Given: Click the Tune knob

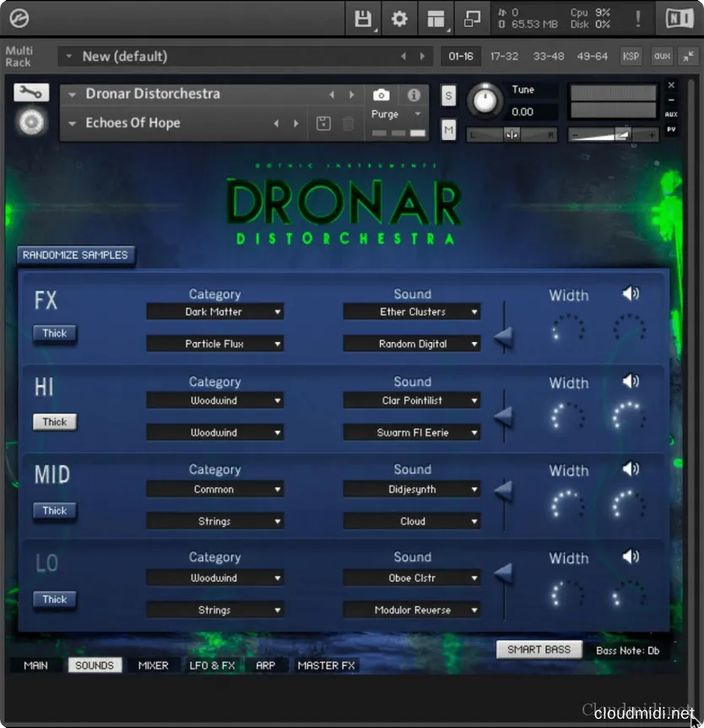Looking at the screenshot, I should (485, 101).
